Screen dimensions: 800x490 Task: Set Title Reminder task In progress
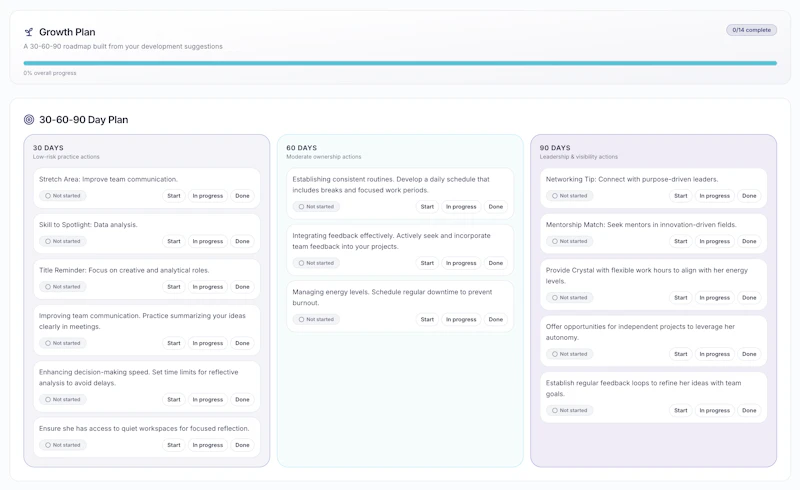click(x=208, y=287)
